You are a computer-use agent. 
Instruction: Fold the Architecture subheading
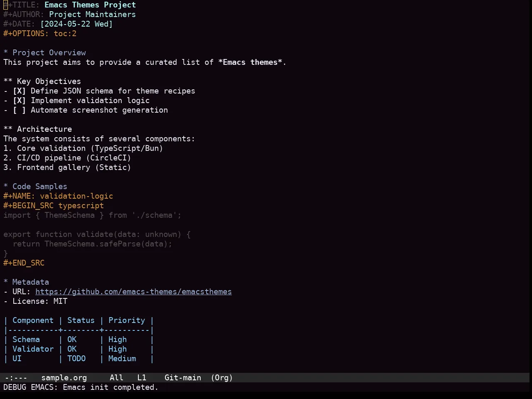coord(37,129)
